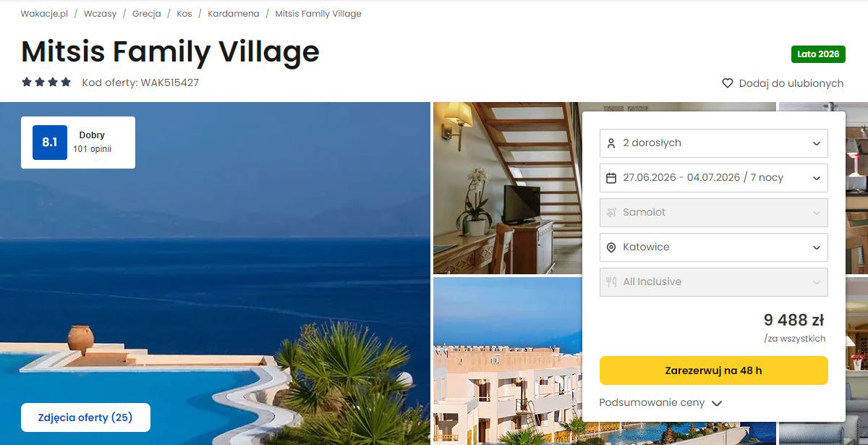Image resolution: width=868 pixels, height=445 pixels.
Task: Click the heart icon to favorite the offer
Action: point(728,83)
